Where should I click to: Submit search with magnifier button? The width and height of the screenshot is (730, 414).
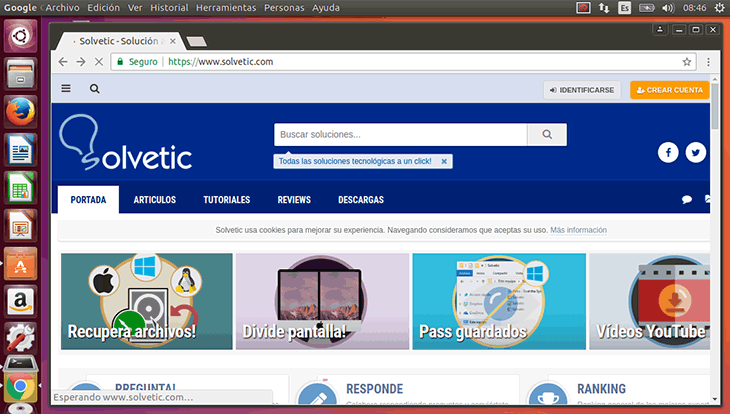pyautogui.click(x=547, y=135)
